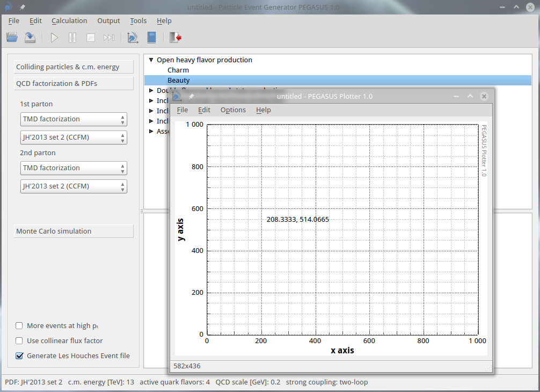
Task: Open the Calculation menu
Action: click(69, 21)
